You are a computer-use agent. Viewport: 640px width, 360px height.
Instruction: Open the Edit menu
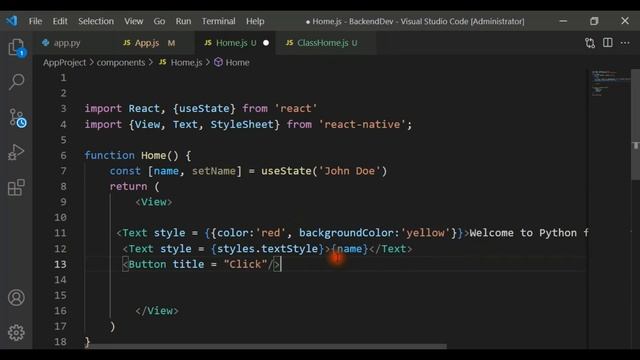(60, 21)
